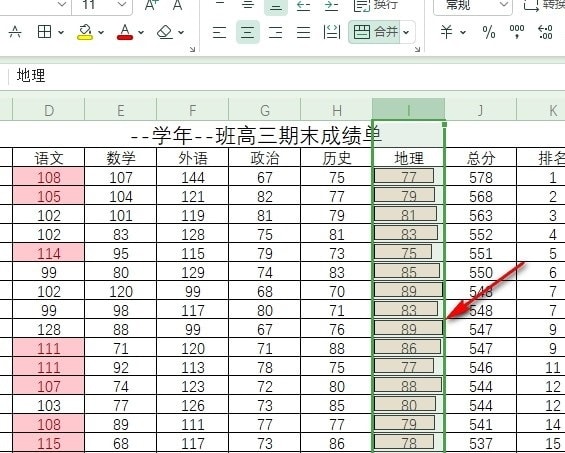Click the increase indent icon
The width and height of the screenshot is (565, 453).
click(332, 6)
